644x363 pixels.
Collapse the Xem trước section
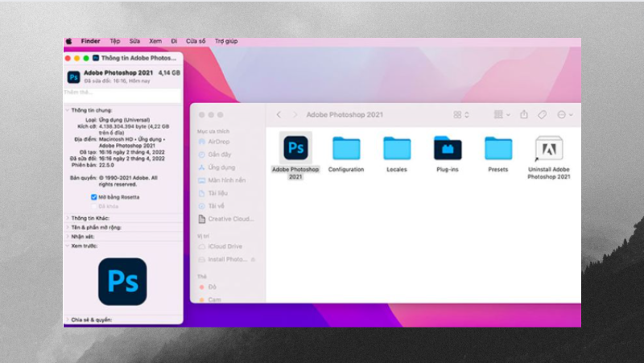[x=68, y=245]
